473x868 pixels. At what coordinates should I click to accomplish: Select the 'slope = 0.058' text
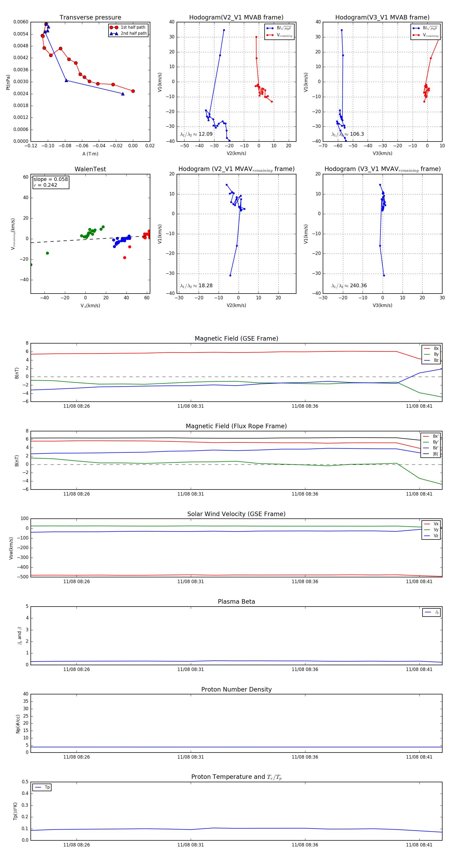tap(50, 179)
